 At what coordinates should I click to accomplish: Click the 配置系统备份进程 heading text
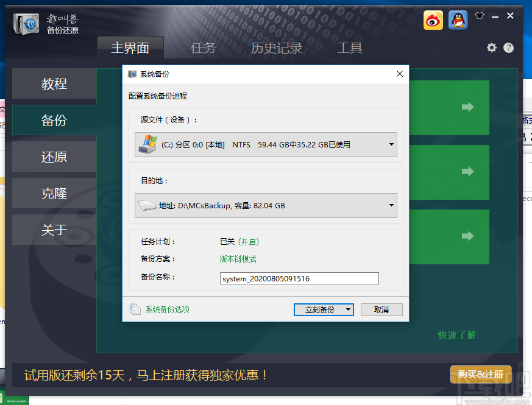pyautogui.click(x=158, y=96)
